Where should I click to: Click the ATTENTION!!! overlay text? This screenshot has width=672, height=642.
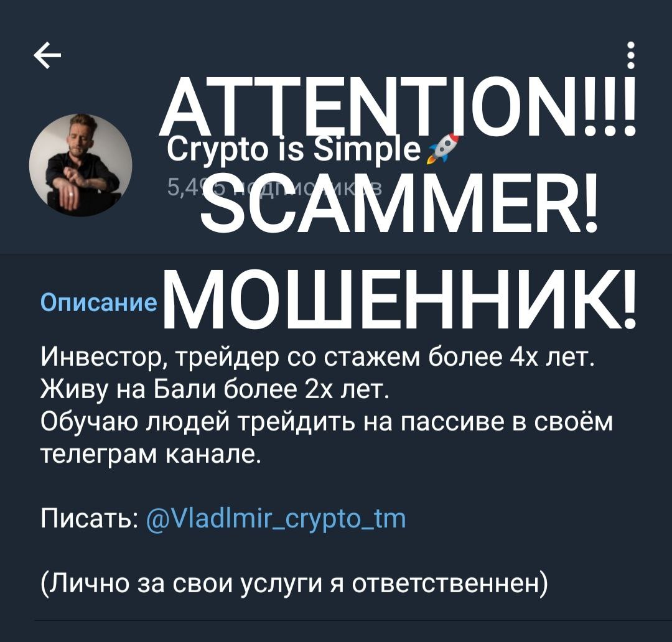397,106
